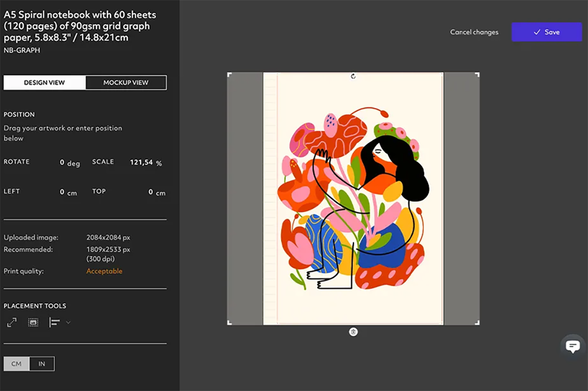The image size is (588, 391).
Task: Click the Rotate degrees input field
Action: click(62, 162)
